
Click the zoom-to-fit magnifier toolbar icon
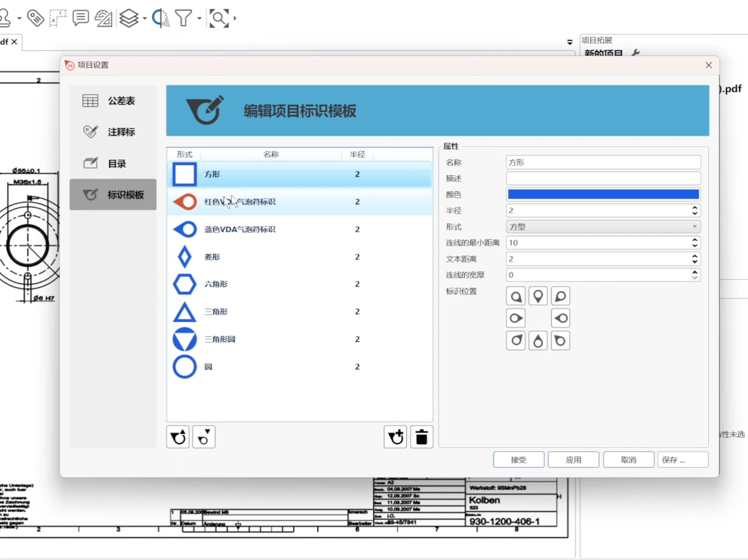218,18
